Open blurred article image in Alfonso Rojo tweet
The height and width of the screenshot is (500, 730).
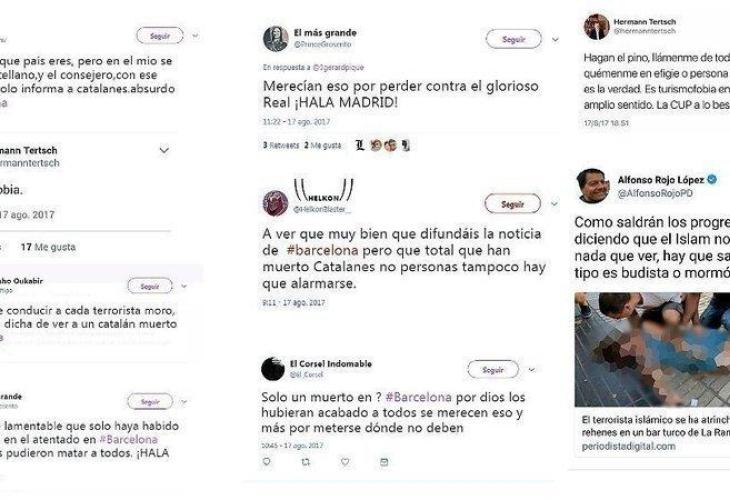(x=652, y=349)
